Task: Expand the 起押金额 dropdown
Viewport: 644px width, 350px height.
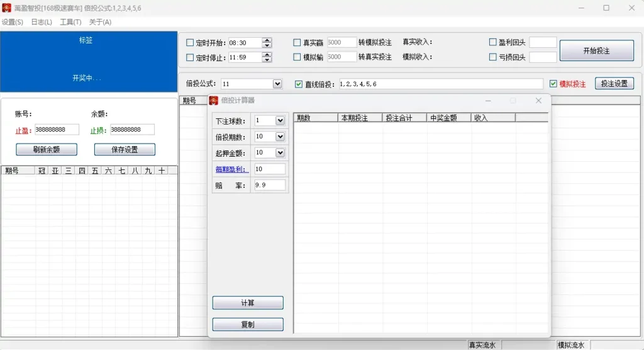Action: (x=280, y=152)
